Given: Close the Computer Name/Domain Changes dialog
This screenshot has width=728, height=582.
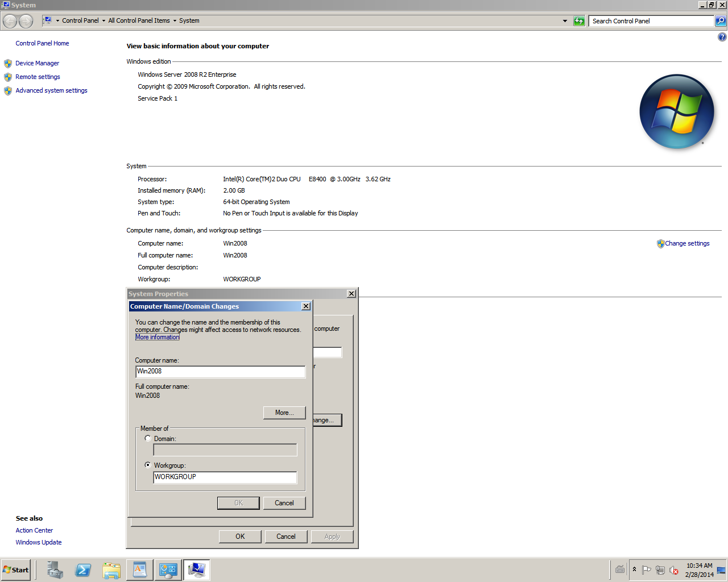Looking at the screenshot, I should click(306, 306).
